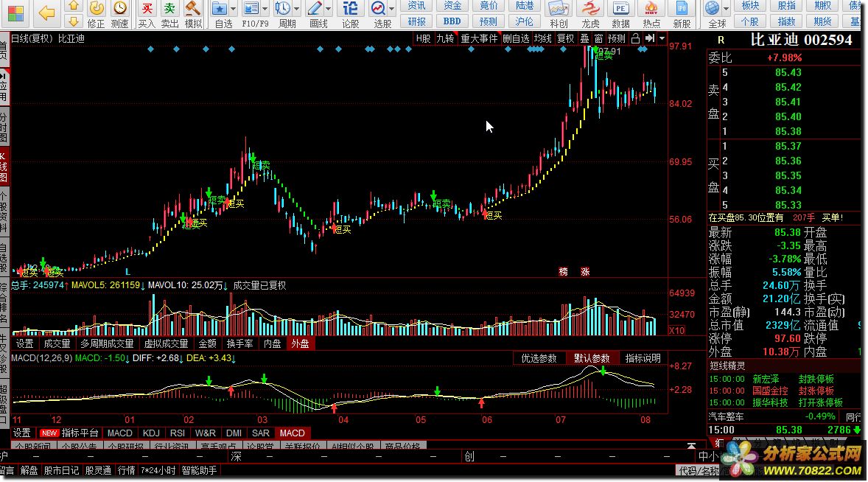This screenshot has height=482, width=868.
Task: Open the 卖出 sell icon
Action: 169,8
